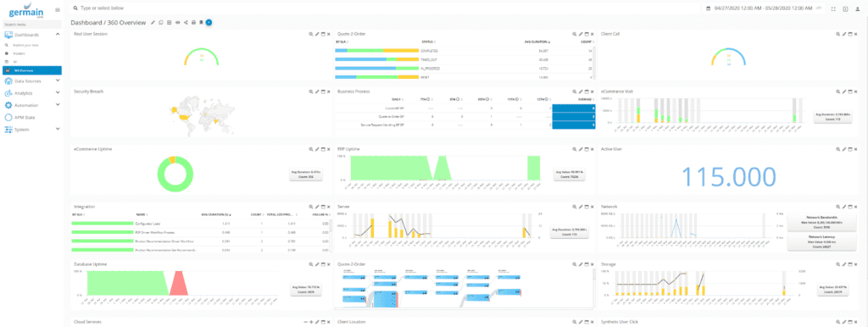Edit the Client Call widget
868x327 pixels.
click(x=844, y=34)
